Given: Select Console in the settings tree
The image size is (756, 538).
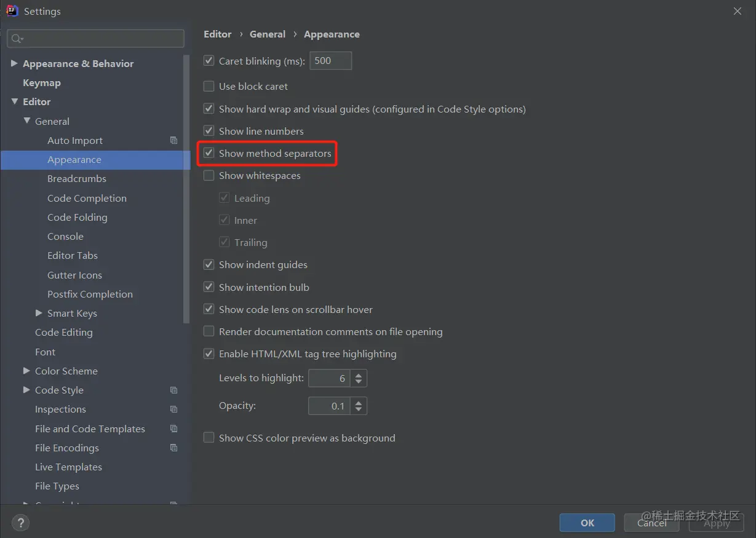Looking at the screenshot, I should pyautogui.click(x=65, y=236).
